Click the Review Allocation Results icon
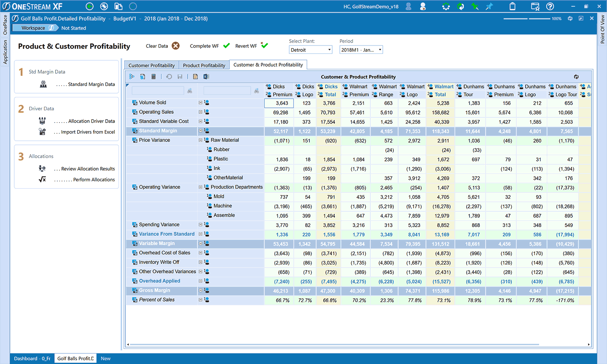607x364 pixels. 42,169
